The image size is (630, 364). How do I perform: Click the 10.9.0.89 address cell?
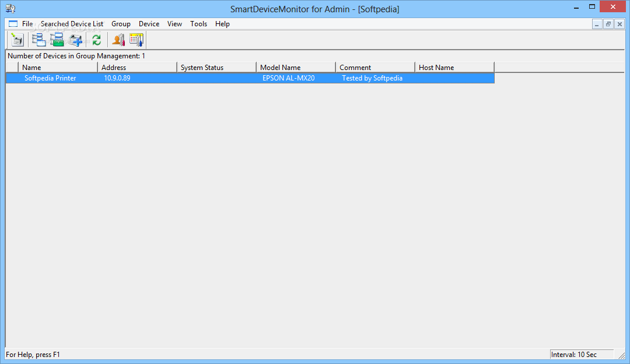point(117,78)
